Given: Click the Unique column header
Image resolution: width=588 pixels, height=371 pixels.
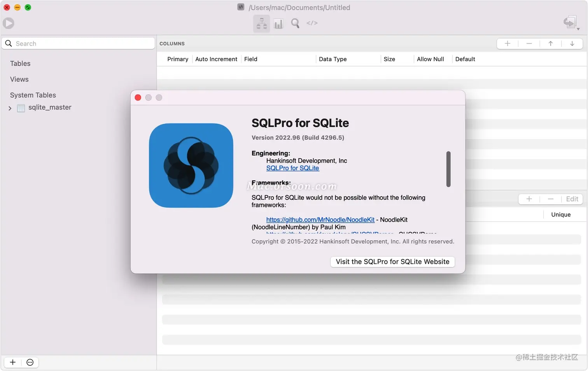Looking at the screenshot, I should click(561, 215).
